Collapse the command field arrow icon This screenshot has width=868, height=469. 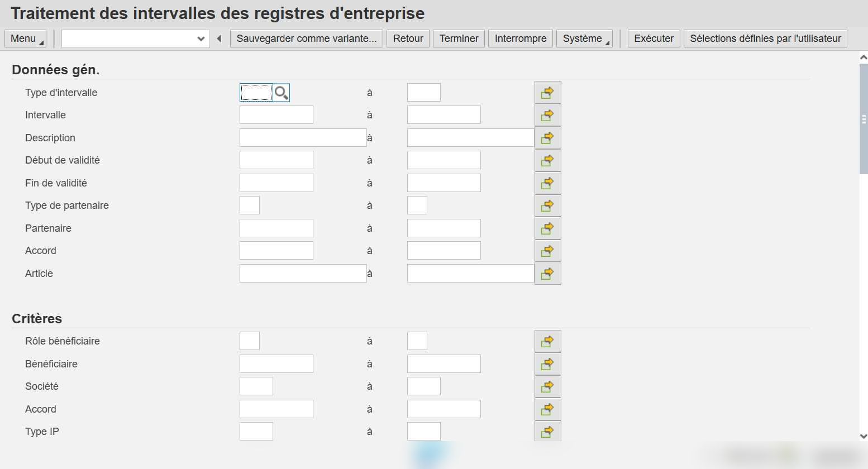[219, 39]
